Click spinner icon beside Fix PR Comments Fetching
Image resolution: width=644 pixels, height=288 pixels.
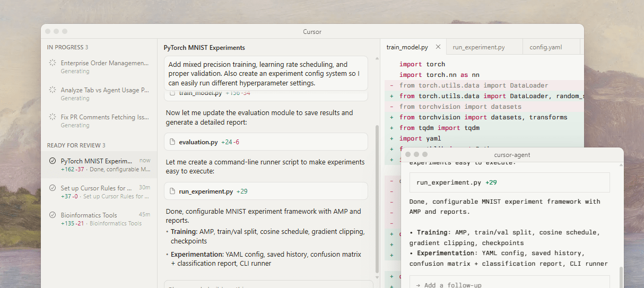click(53, 117)
